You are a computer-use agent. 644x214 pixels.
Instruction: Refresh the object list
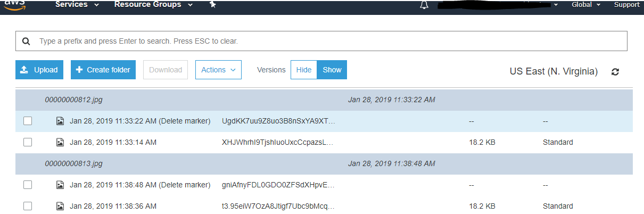[x=615, y=72]
